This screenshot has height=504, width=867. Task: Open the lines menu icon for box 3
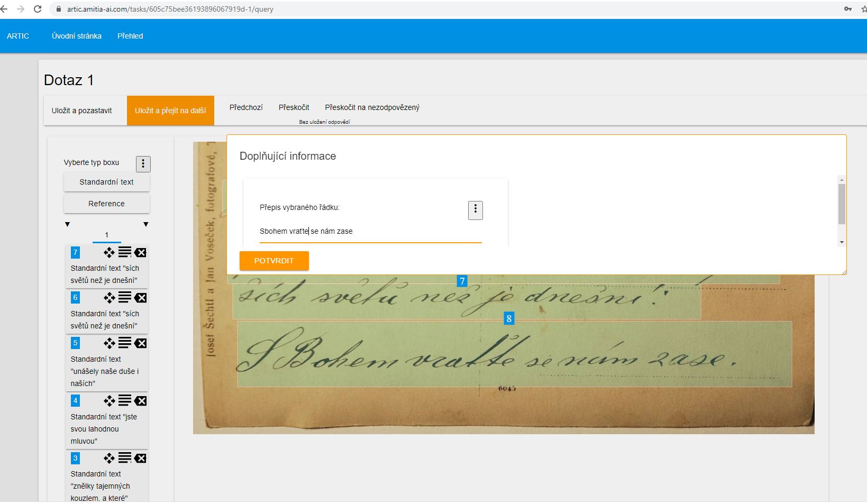[x=125, y=457]
